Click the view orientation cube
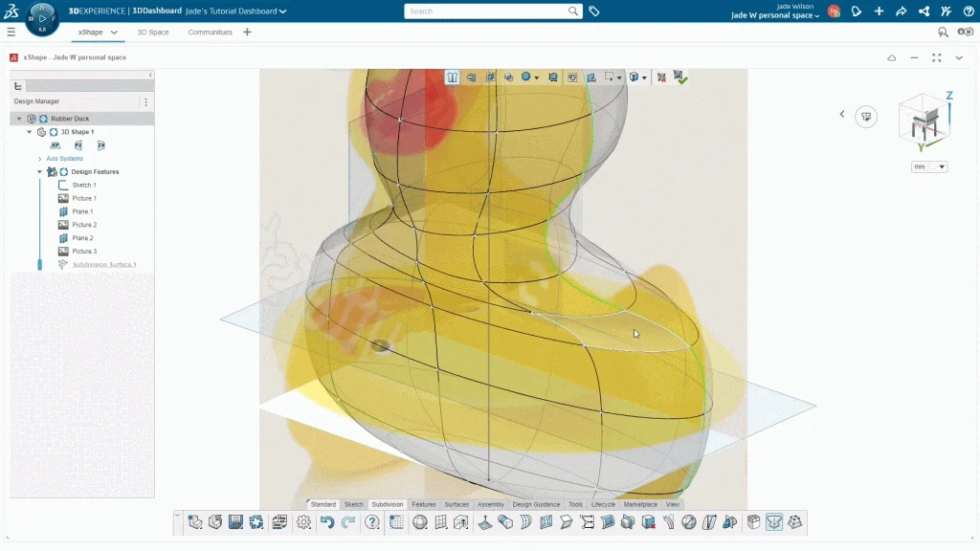 (923, 121)
